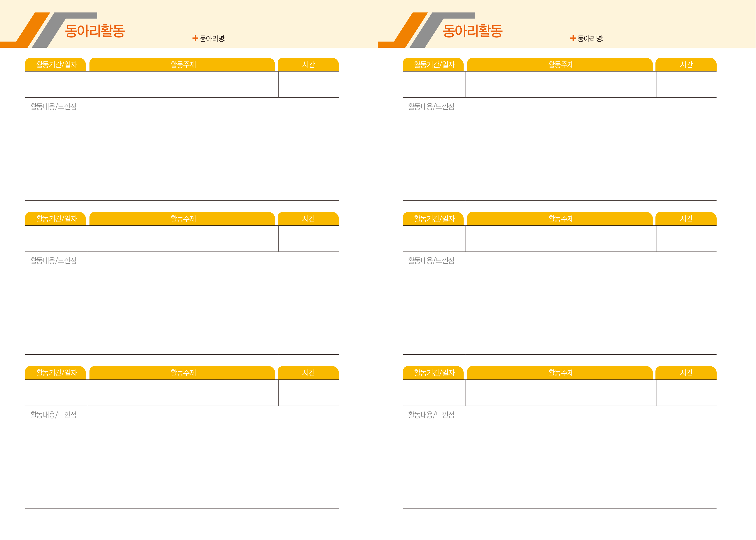Image resolution: width=756 pixels, height=540 pixels.
Task: Click the first 활동내용/느낀점 label on left page
Action: point(54,107)
